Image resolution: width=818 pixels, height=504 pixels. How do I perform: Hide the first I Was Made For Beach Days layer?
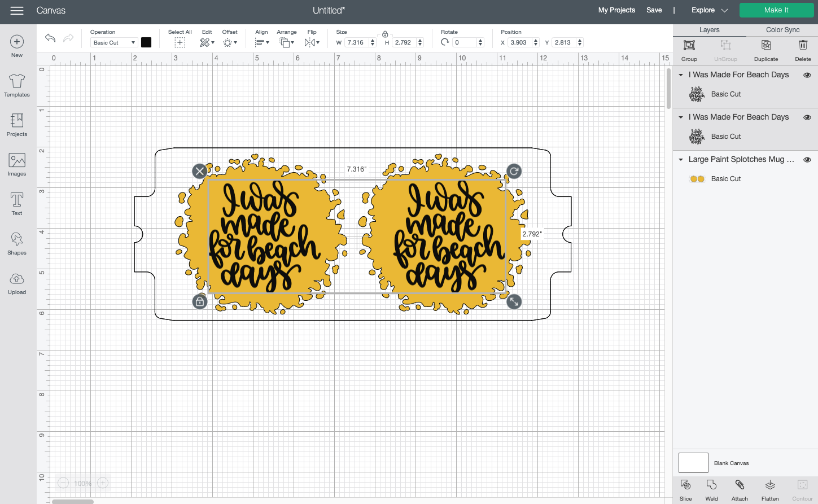pos(807,74)
